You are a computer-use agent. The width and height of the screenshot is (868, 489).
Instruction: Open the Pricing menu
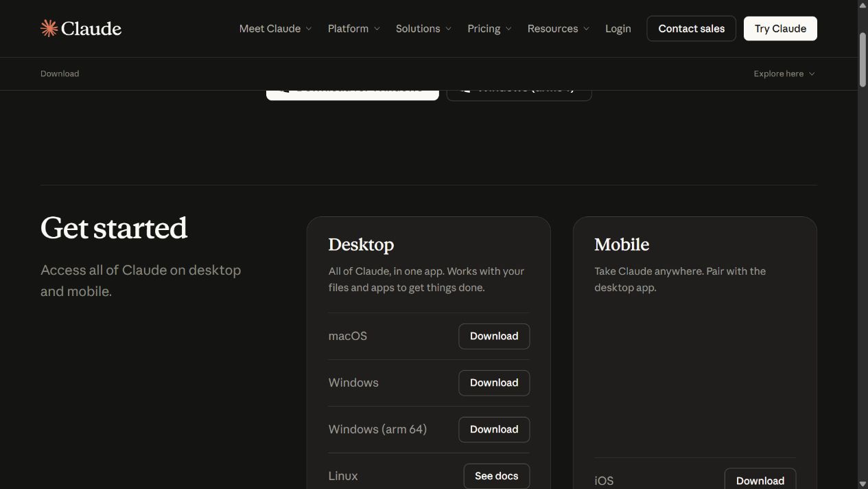489,28
